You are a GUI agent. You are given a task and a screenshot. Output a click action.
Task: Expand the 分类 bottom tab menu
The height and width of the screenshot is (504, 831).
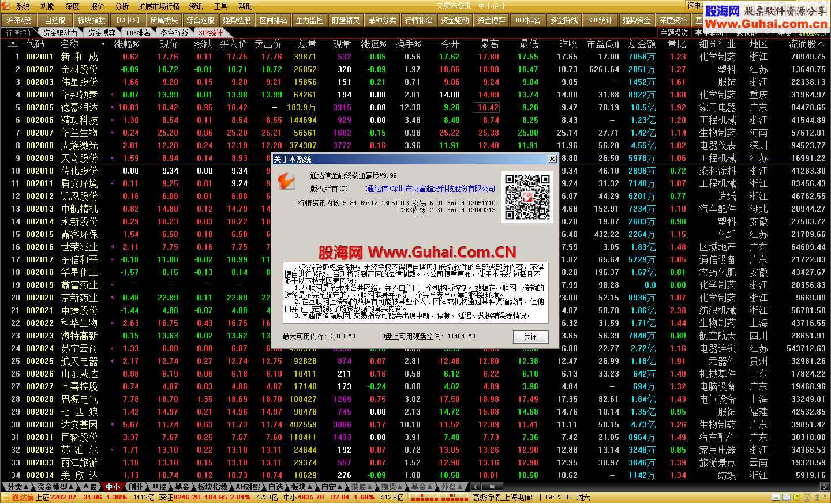[18, 487]
